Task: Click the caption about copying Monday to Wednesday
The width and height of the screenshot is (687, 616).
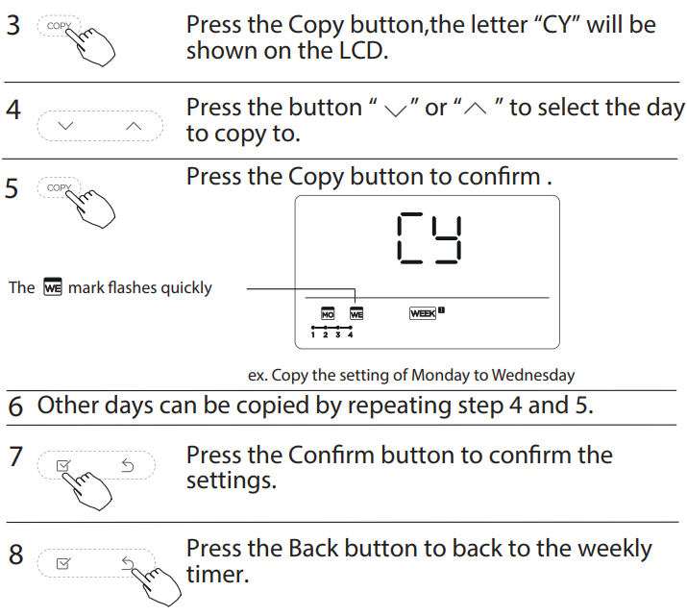Action: (411, 375)
